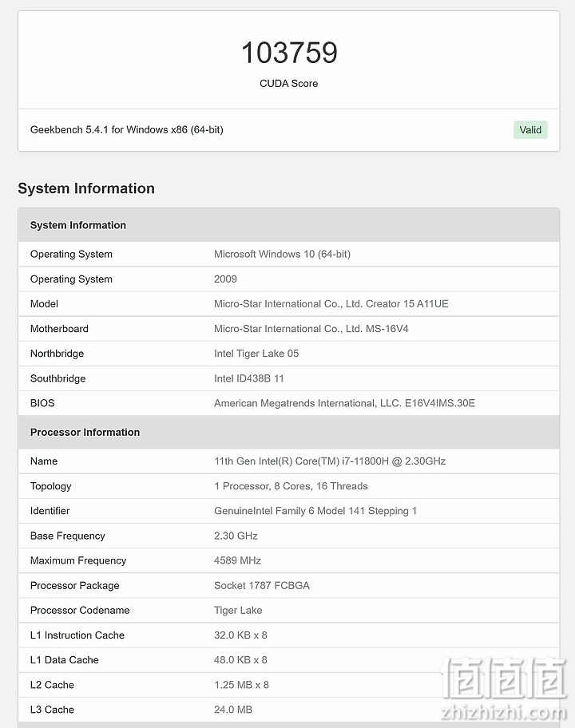Viewport: 575px width, 728px height.
Task: Click the L2 Cache label
Action: 52,685
